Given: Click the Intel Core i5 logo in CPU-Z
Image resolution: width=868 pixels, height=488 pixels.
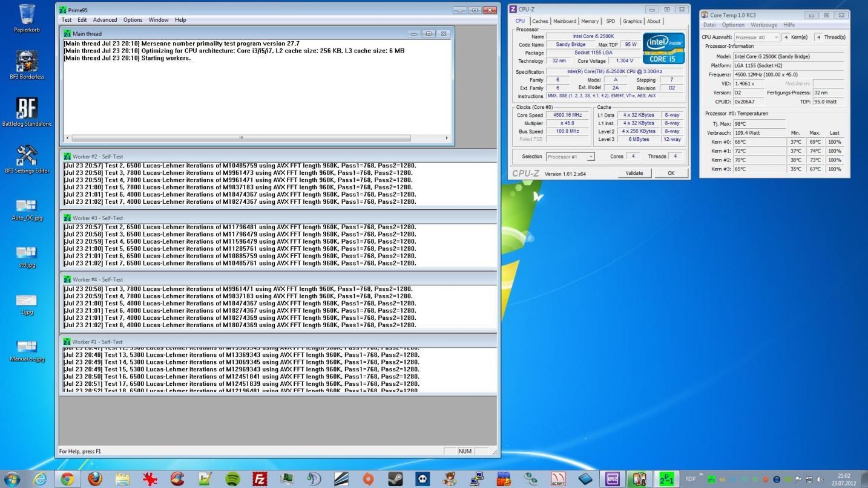Looking at the screenshot, I should pos(663,48).
